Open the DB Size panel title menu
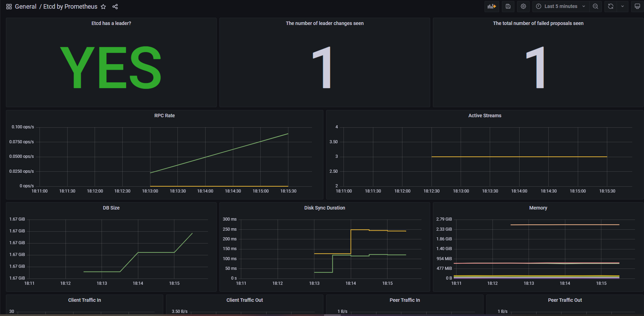This screenshot has height=316, width=644. 111,208
